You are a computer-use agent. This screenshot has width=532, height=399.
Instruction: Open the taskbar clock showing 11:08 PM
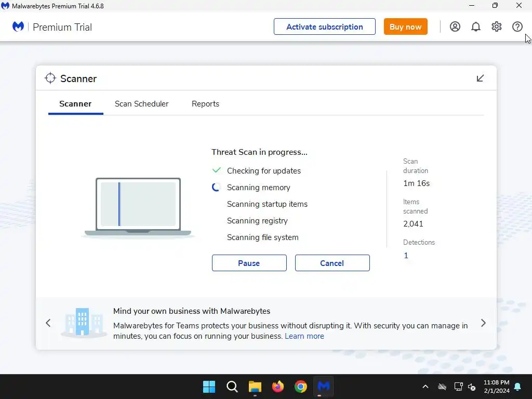pyautogui.click(x=496, y=387)
